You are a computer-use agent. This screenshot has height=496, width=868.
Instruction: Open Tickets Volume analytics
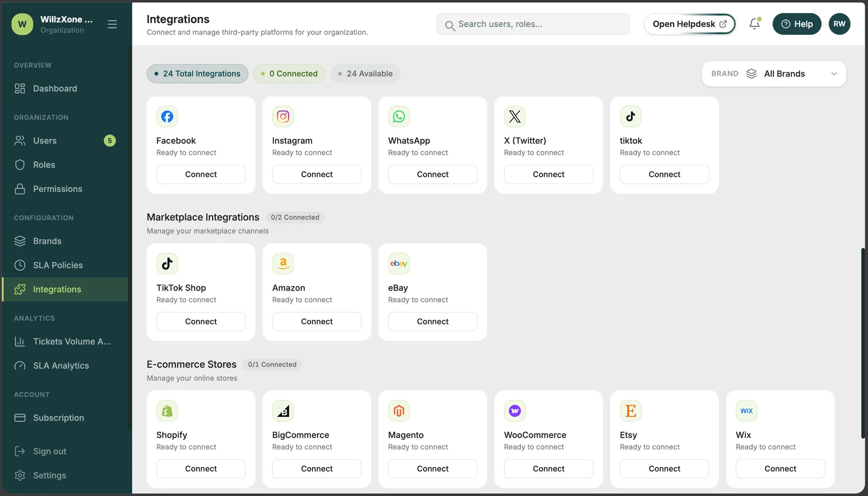pos(65,342)
